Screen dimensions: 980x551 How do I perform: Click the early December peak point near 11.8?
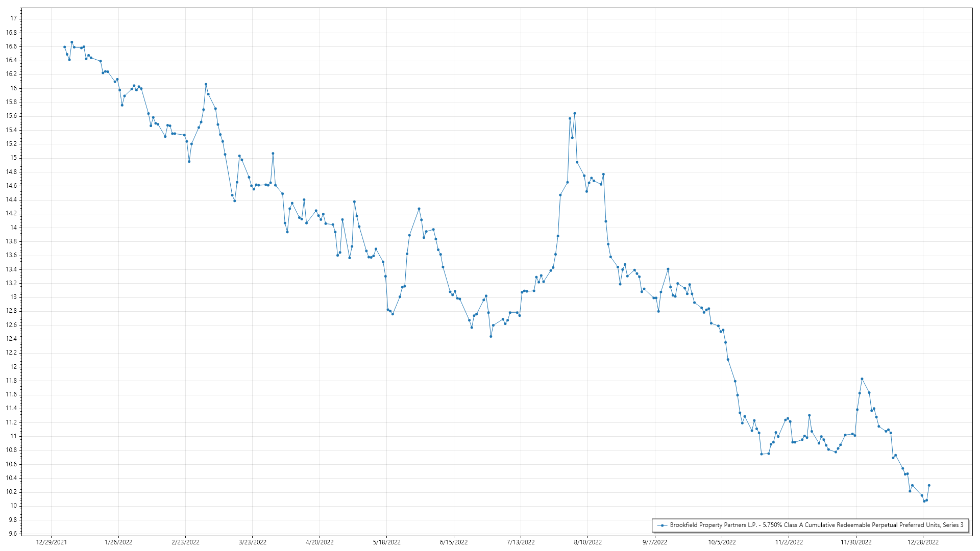(862, 379)
